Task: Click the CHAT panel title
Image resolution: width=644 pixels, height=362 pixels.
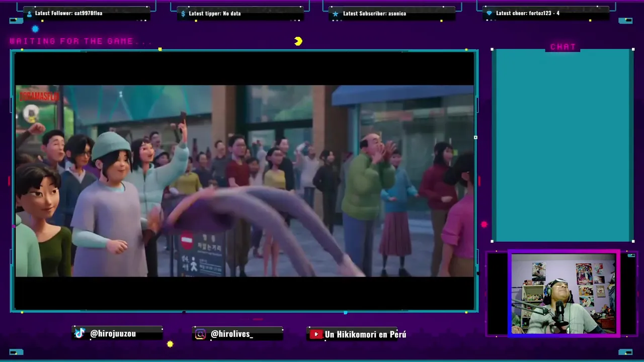Action: coord(563,47)
